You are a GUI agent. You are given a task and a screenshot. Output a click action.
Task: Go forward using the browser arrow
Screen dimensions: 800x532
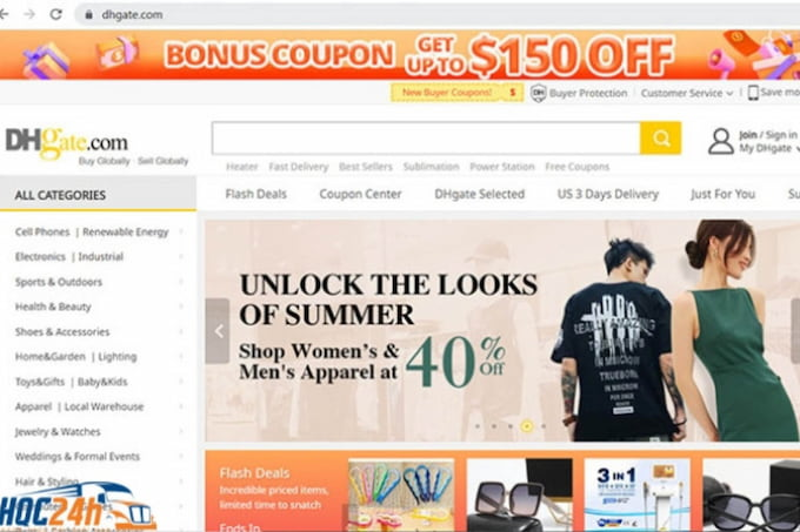30,14
